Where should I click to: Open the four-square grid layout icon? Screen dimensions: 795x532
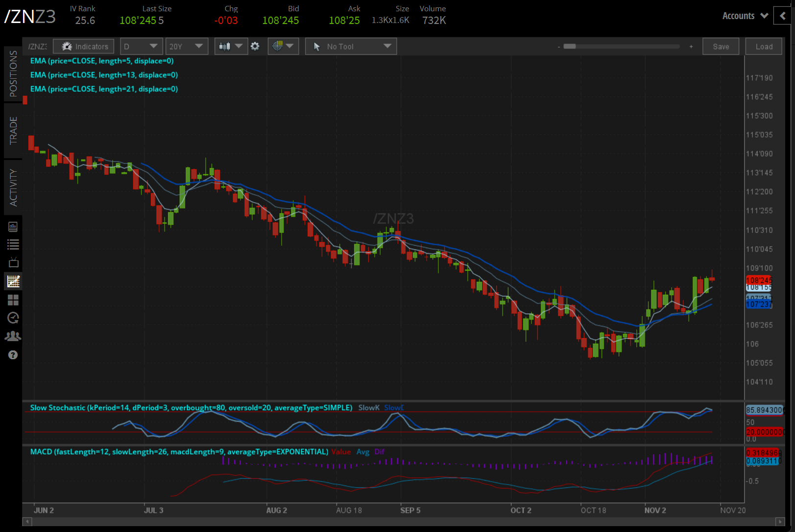[13, 300]
